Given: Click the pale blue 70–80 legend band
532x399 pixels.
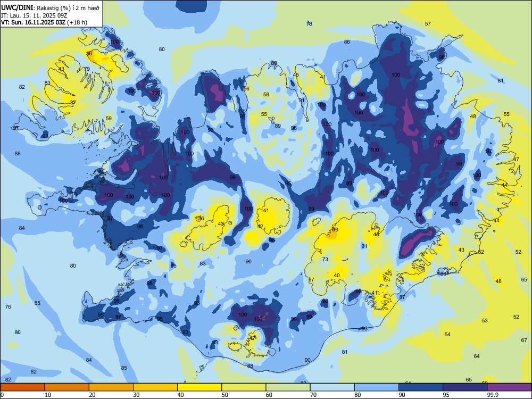Looking at the screenshot, I should click(332, 387).
